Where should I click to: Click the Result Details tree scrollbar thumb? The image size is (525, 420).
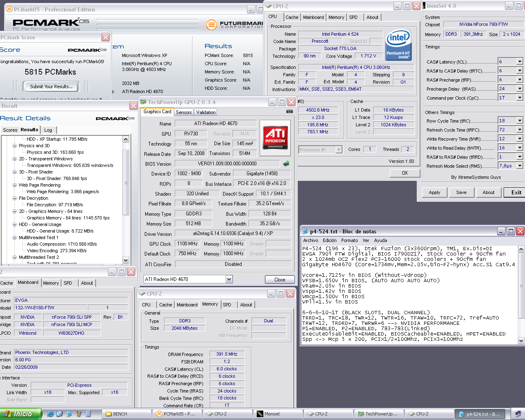[126, 183]
